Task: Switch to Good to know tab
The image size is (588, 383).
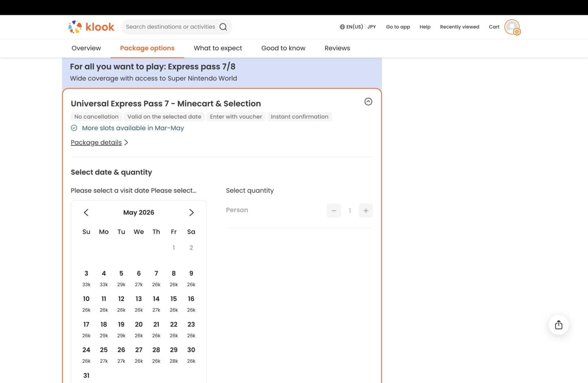Action: pos(283,48)
